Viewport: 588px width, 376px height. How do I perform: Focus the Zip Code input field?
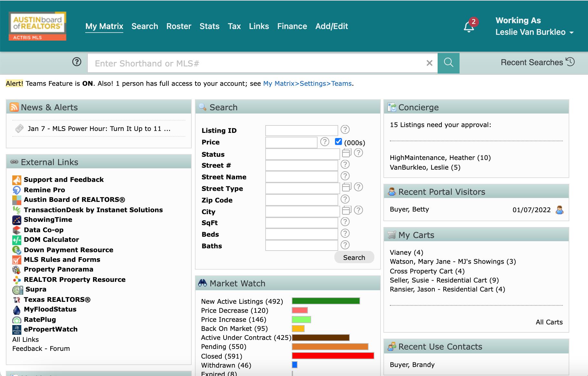point(301,200)
